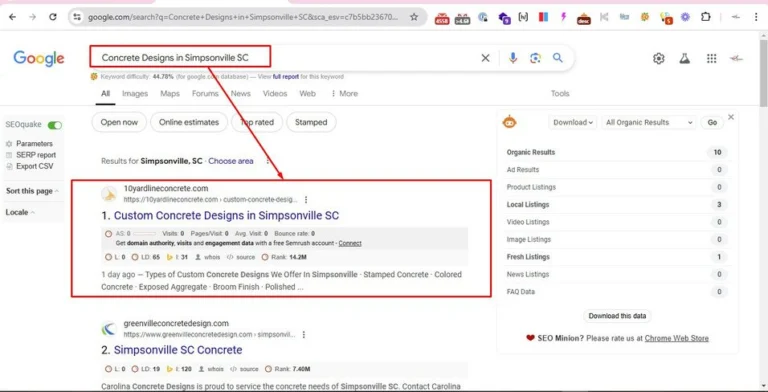This screenshot has height=392, width=768.
Task: Switch to the Videos tab
Action: tap(275, 94)
